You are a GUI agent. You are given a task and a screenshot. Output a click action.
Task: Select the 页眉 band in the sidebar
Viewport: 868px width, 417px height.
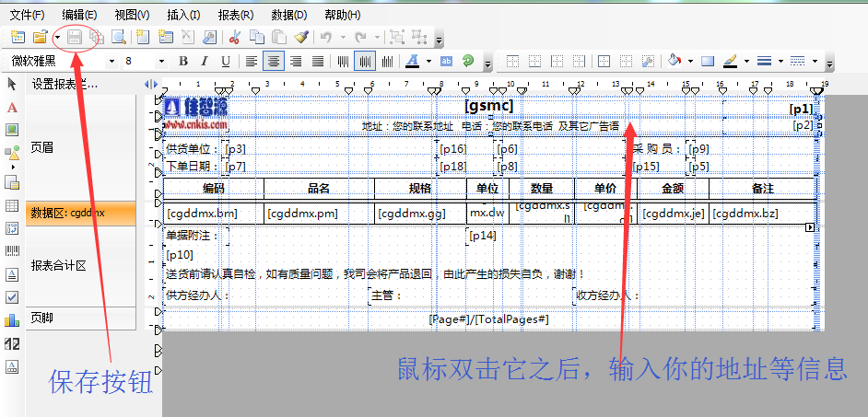click(42, 147)
